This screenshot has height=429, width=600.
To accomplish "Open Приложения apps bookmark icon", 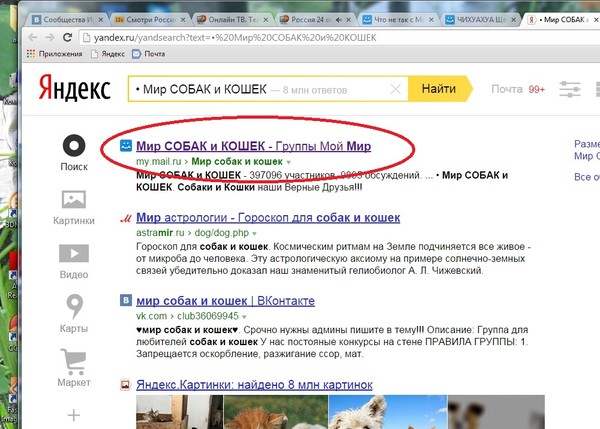I will pyautogui.click(x=31, y=54).
